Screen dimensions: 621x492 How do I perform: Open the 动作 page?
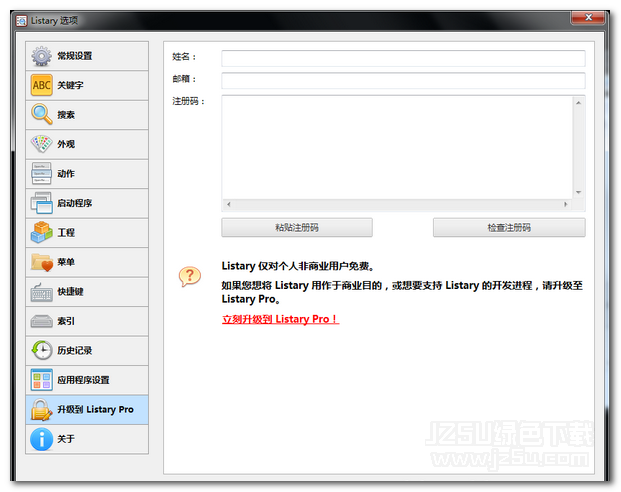tap(87, 174)
